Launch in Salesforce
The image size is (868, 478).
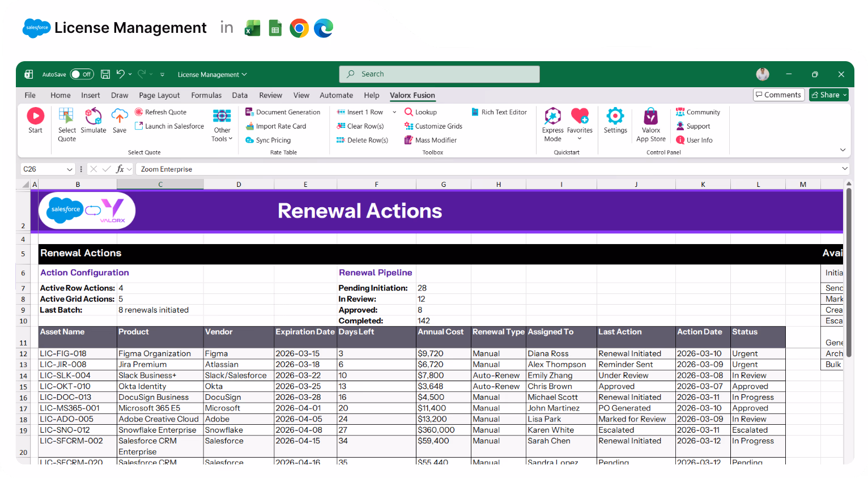pos(169,126)
